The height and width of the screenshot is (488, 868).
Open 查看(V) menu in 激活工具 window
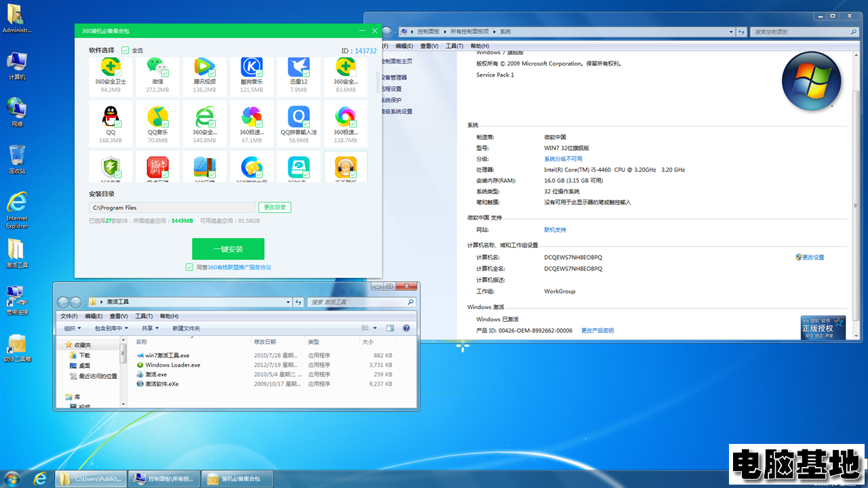click(119, 316)
